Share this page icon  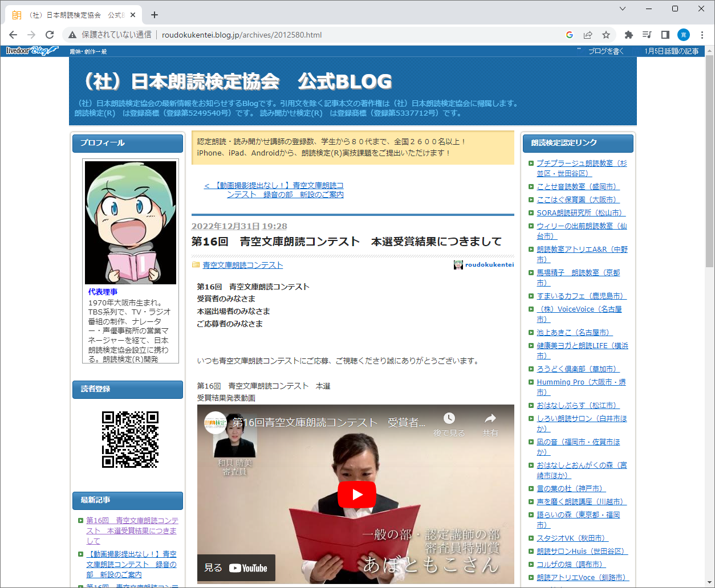pyautogui.click(x=588, y=35)
